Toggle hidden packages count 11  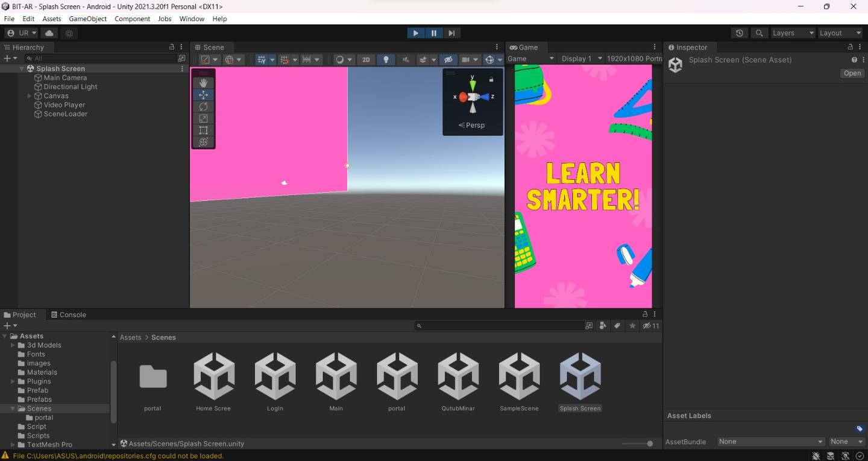pos(651,326)
